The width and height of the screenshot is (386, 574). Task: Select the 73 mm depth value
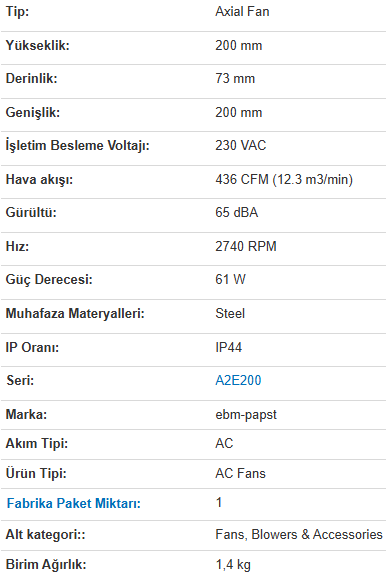(x=235, y=79)
